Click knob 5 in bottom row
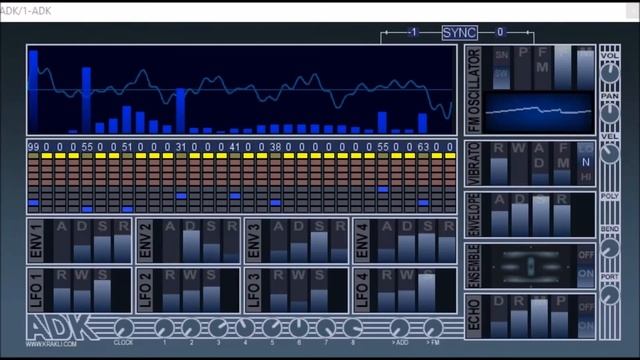Image resolution: width=640 pixels, height=360 pixels. [272, 328]
